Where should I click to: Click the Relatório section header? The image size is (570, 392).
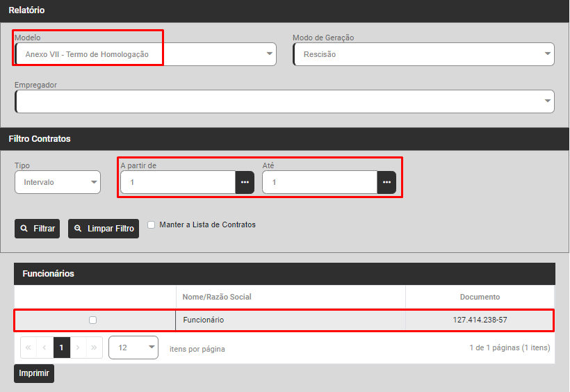point(284,10)
